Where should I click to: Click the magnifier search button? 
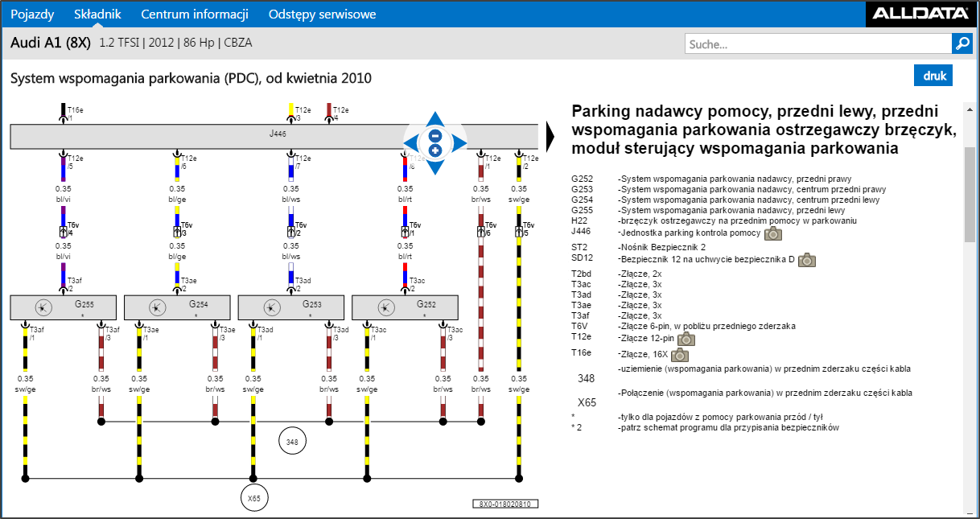coord(962,44)
